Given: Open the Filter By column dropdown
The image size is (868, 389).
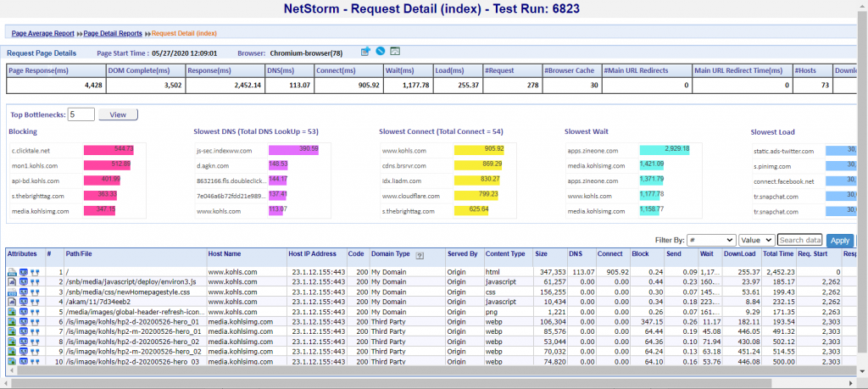Looking at the screenshot, I should click(711, 240).
